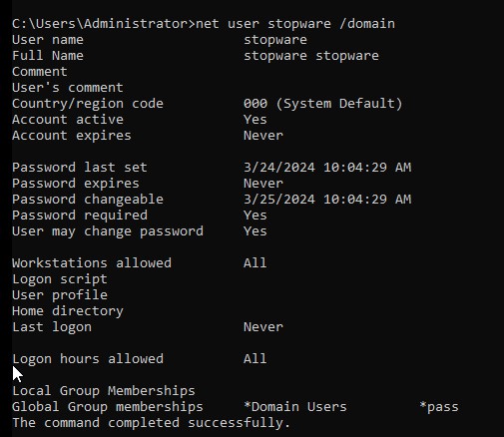Screen dimensions: 504x437
Task: Click the User name value 'stopware'
Action: pos(275,40)
